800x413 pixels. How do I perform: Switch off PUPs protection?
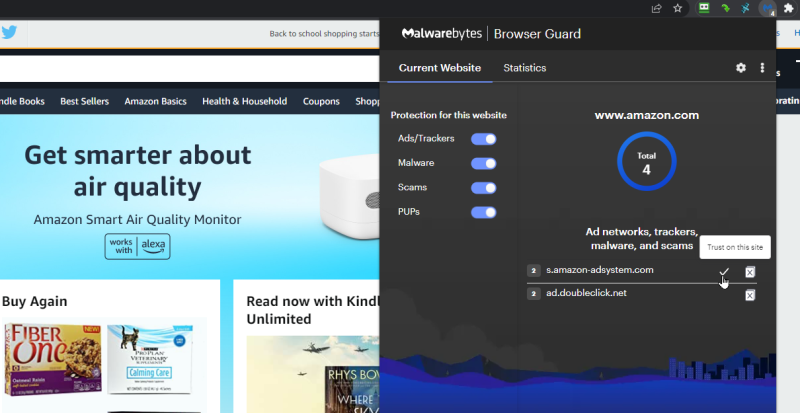pos(484,212)
